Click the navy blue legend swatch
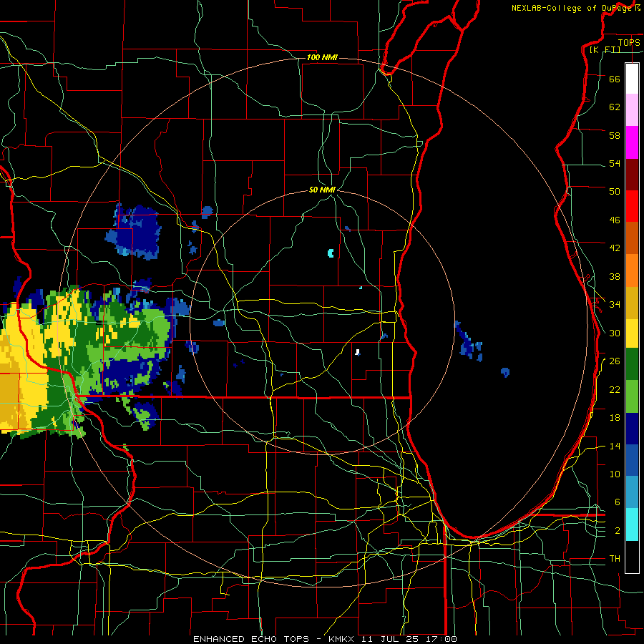The width and height of the screenshot is (644, 644). coord(632,429)
